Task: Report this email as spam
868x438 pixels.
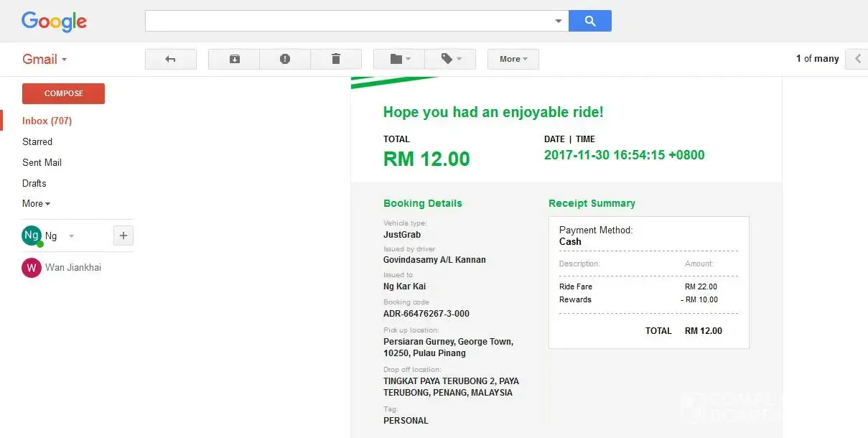Action: tap(285, 59)
